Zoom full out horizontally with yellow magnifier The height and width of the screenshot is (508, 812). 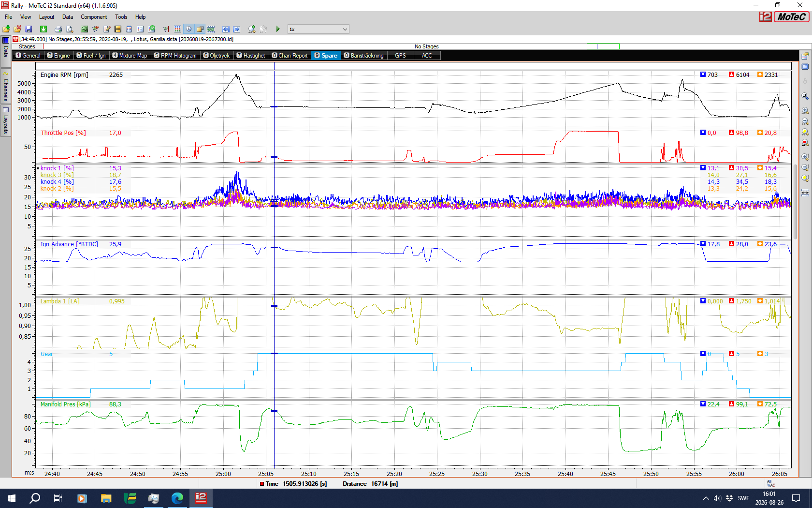click(x=805, y=132)
